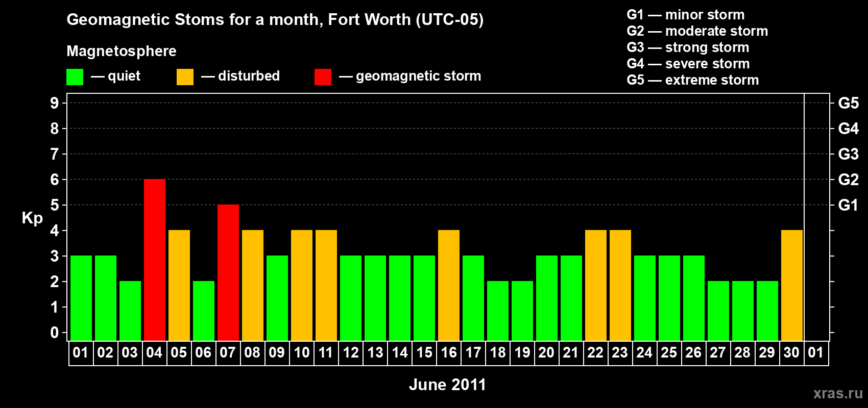Click the green bar for June 03
This screenshot has width=868, height=408.
(x=130, y=311)
